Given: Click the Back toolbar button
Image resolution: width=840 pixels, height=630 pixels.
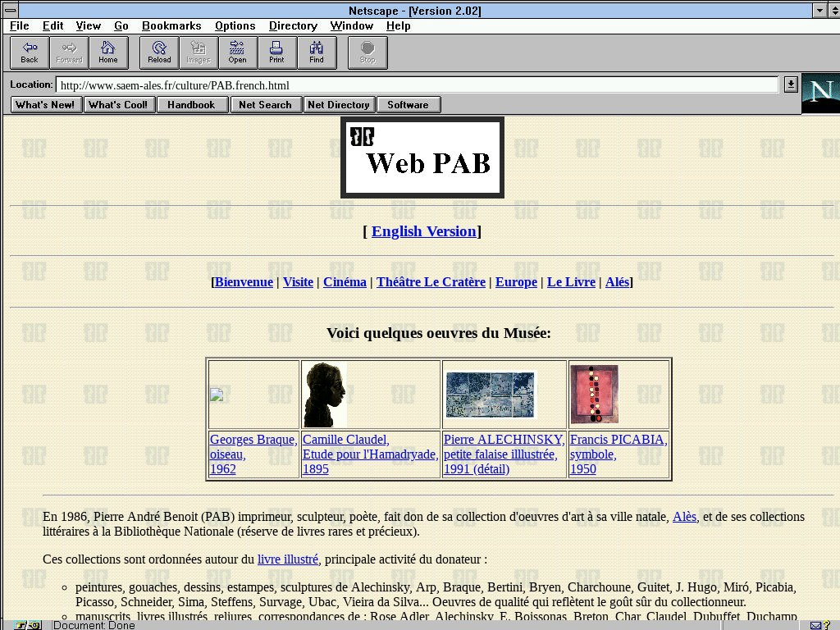Looking at the screenshot, I should point(30,52).
